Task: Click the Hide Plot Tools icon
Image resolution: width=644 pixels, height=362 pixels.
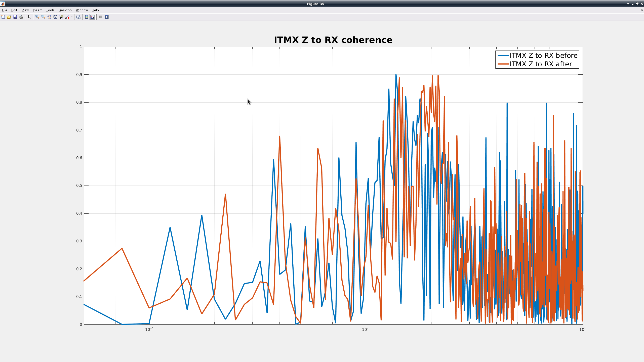Action: tap(101, 17)
